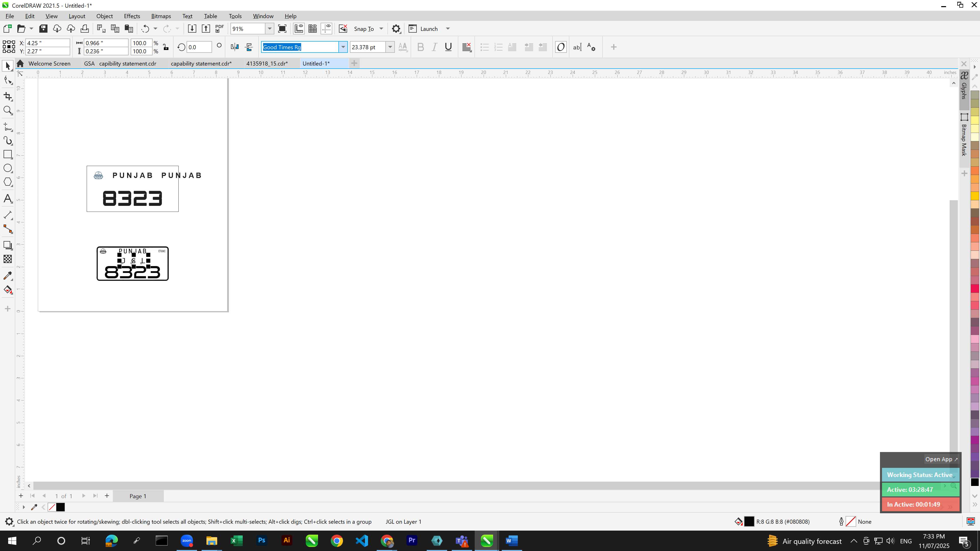Toggle bullet list formatting
The image size is (980, 551).
pyautogui.click(x=484, y=47)
